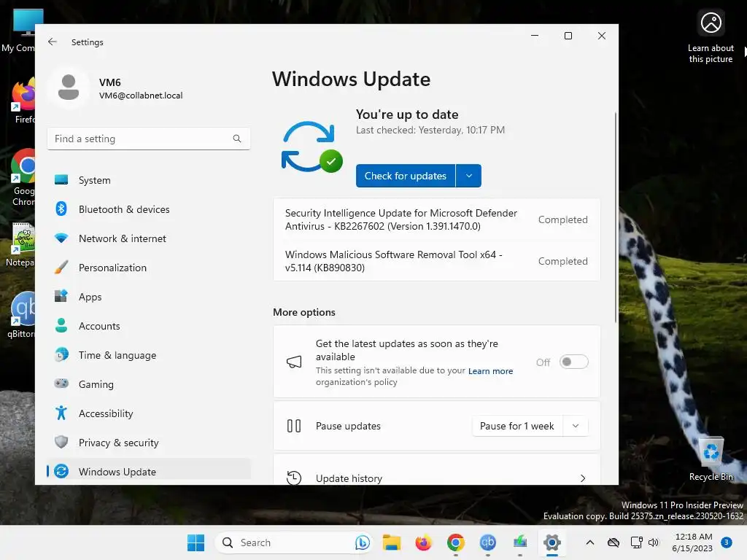
Task: Expand the Pause for 1 week dropdown chevron
Action: click(576, 426)
